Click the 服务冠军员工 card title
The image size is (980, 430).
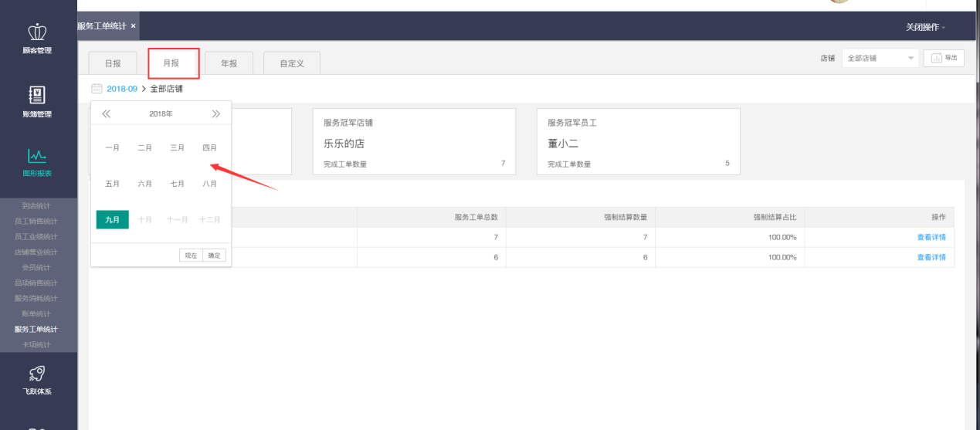click(572, 122)
